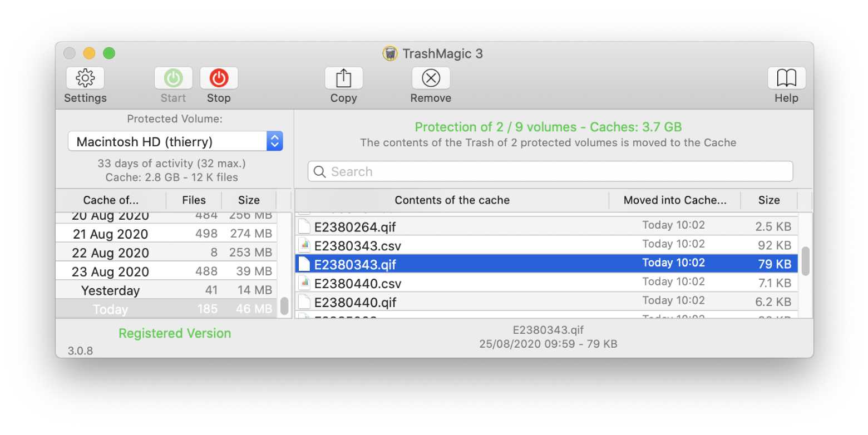Click the Registered Version label
Viewport: 868px width, 435px height.
coord(175,333)
